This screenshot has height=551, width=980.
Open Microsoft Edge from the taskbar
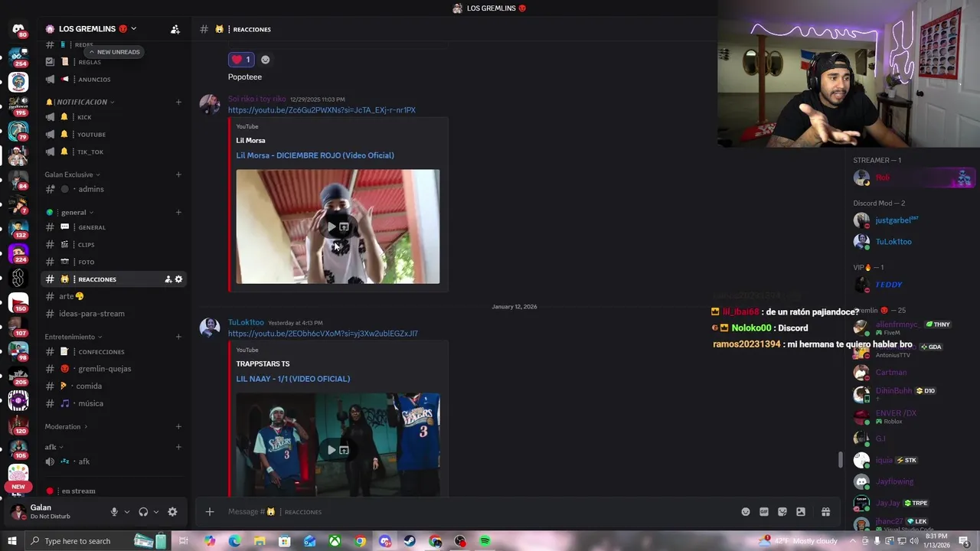tap(234, 541)
